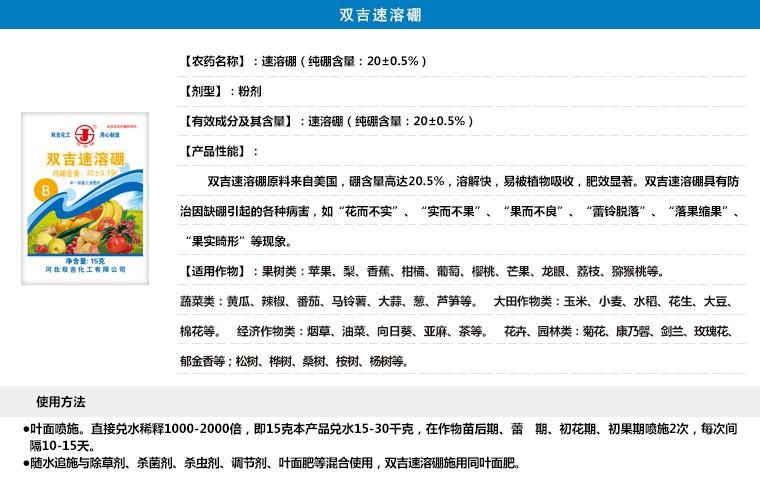
Task: Click 河北双吉化工有限公司 on package
Action: [x=85, y=270]
